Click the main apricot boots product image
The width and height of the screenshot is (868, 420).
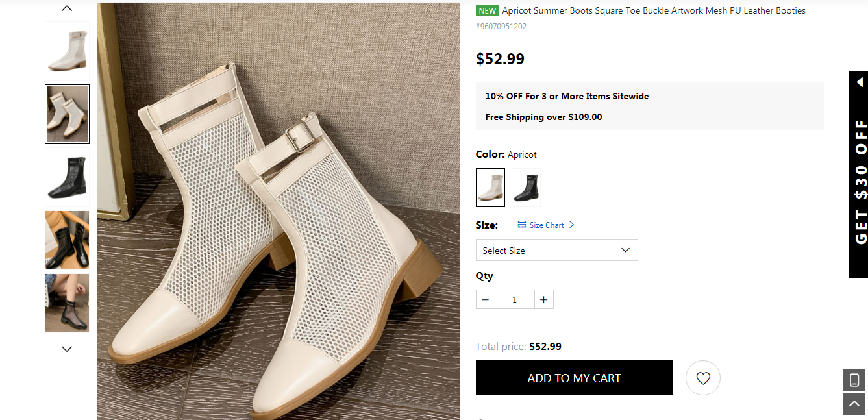pyautogui.click(x=278, y=211)
